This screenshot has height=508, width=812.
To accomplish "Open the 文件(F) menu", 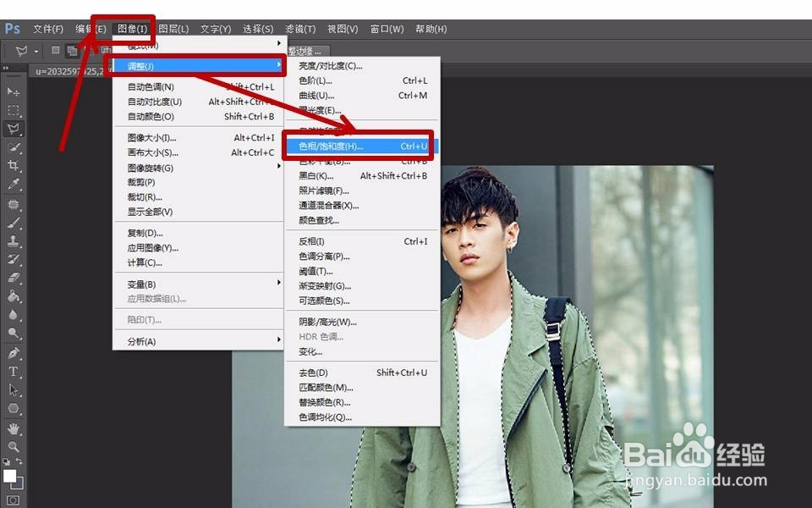I will tap(48, 29).
